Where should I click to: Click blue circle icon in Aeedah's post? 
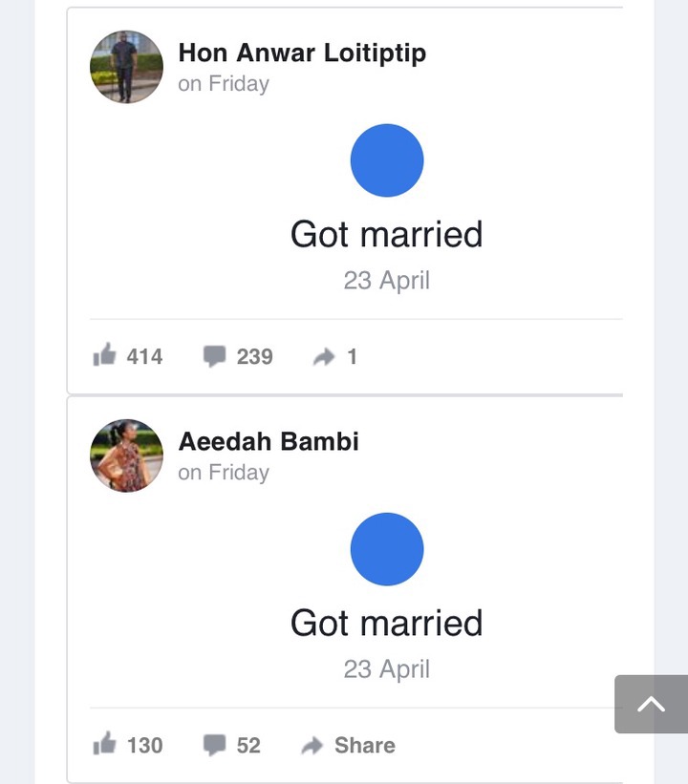(387, 549)
